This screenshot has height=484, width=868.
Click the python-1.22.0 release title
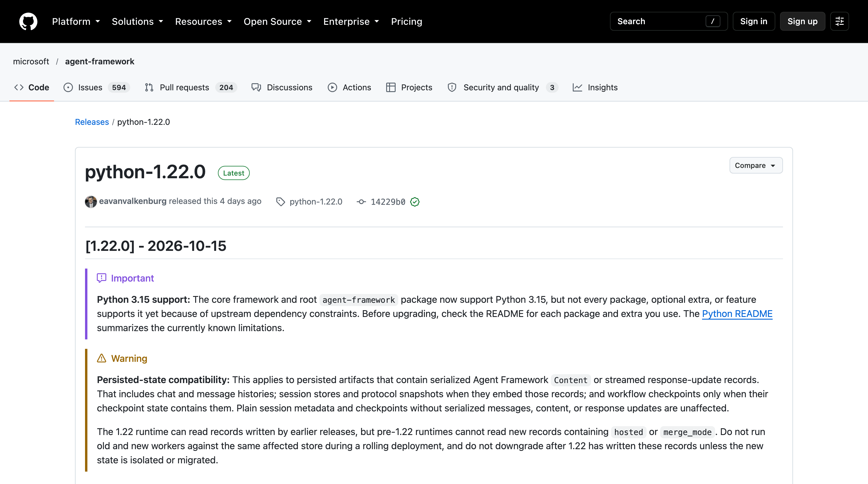coord(145,172)
